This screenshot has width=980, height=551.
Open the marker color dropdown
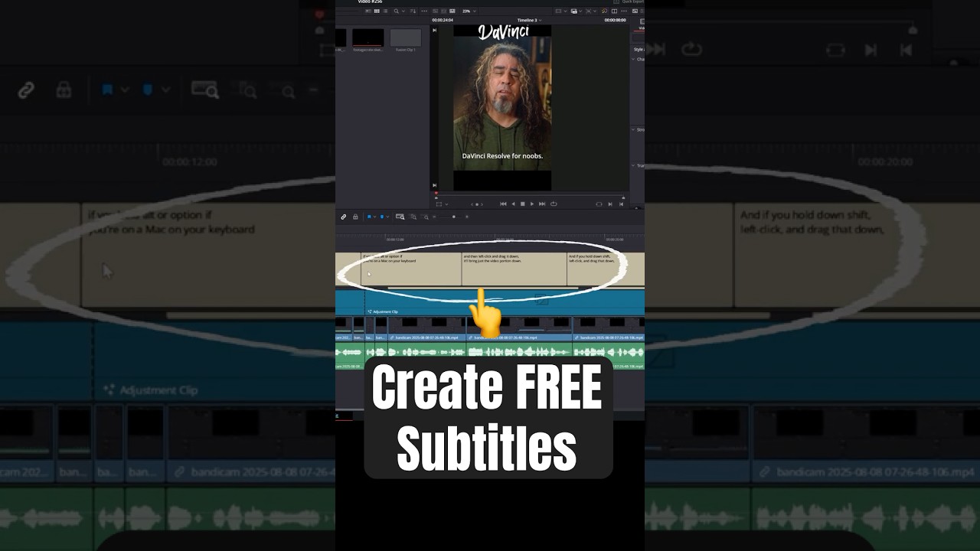(388, 217)
